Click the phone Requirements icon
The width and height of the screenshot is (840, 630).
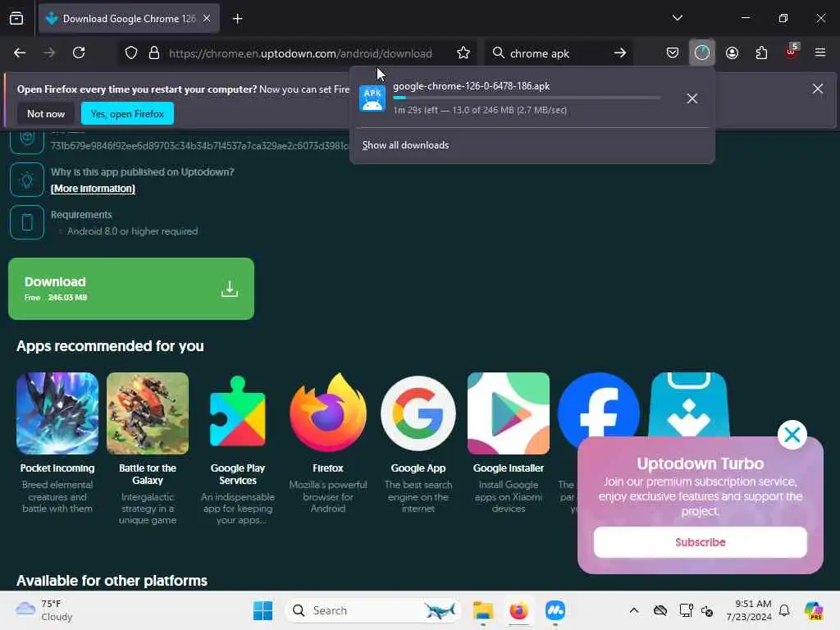[27, 222]
